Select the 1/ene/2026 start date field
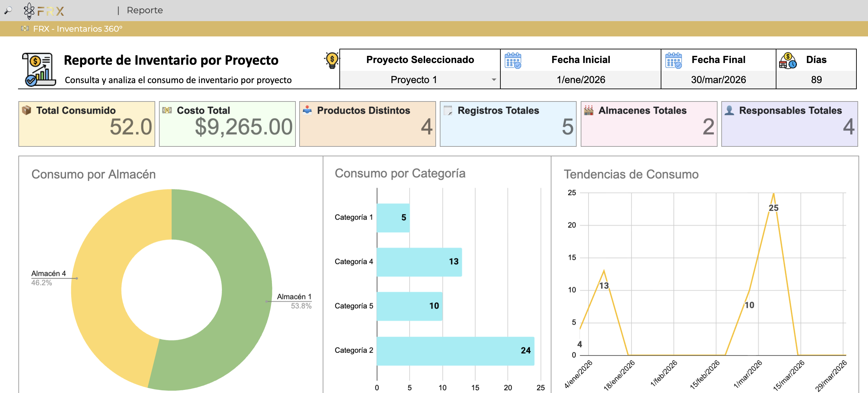Viewport: 868px width, 393px height. (x=581, y=80)
